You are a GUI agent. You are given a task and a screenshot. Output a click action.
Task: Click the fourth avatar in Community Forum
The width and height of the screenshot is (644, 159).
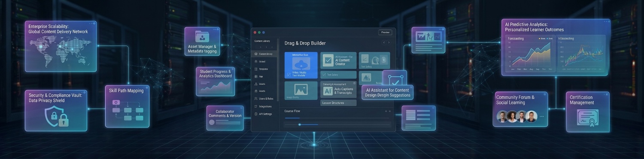pos(532,116)
